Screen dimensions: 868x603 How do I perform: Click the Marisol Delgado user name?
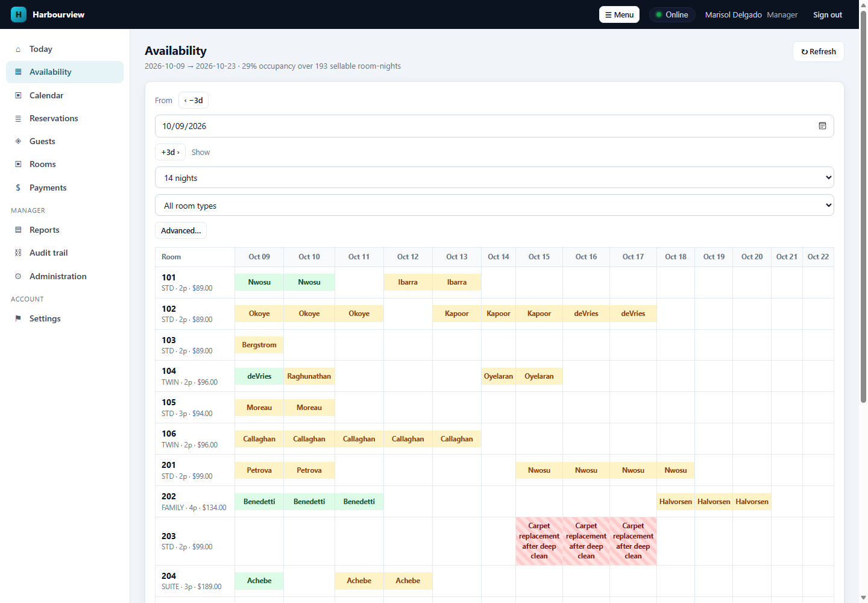pyautogui.click(x=733, y=14)
